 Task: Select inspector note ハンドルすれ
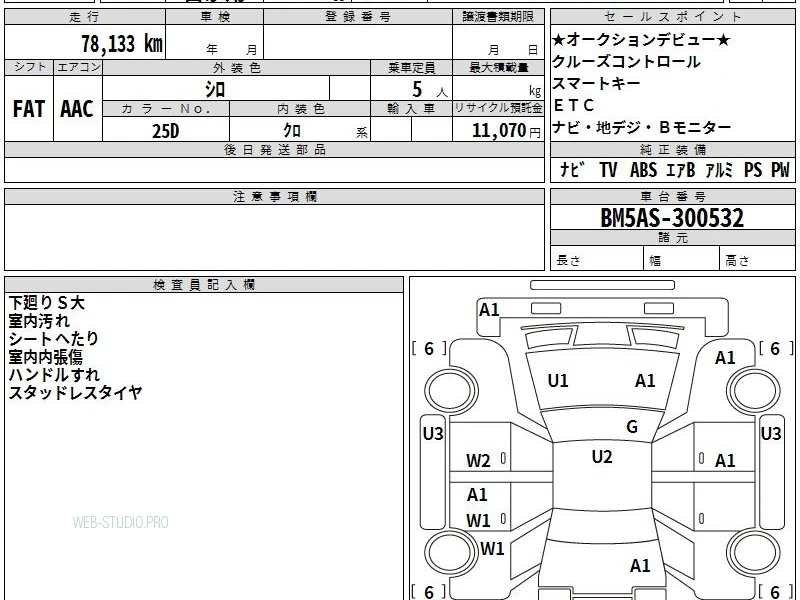point(54,374)
